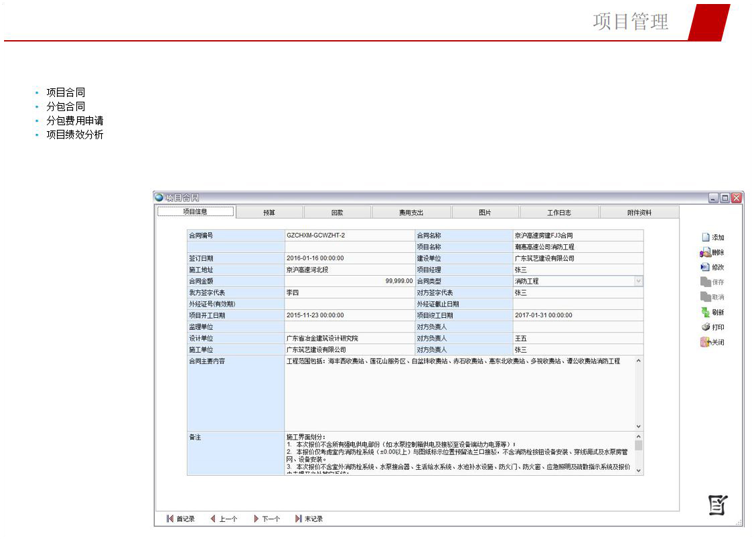Open the 费用支出 tab
This screenshot has width=756, height=542.
coord(411,213)
